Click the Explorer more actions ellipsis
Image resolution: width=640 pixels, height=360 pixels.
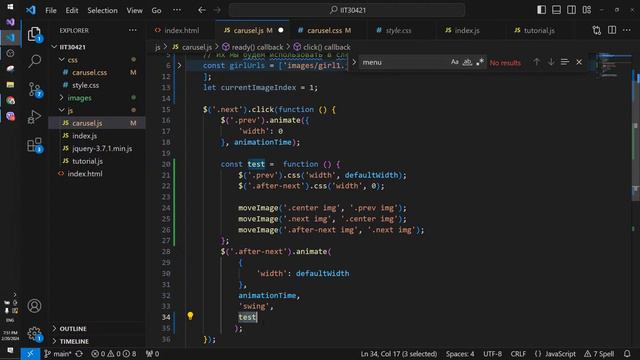133,30
